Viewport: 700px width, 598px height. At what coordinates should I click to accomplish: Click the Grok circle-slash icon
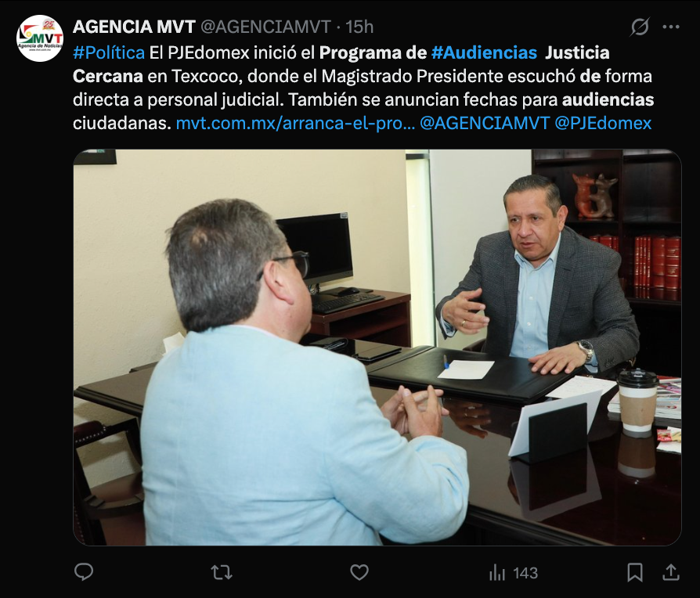639,27
